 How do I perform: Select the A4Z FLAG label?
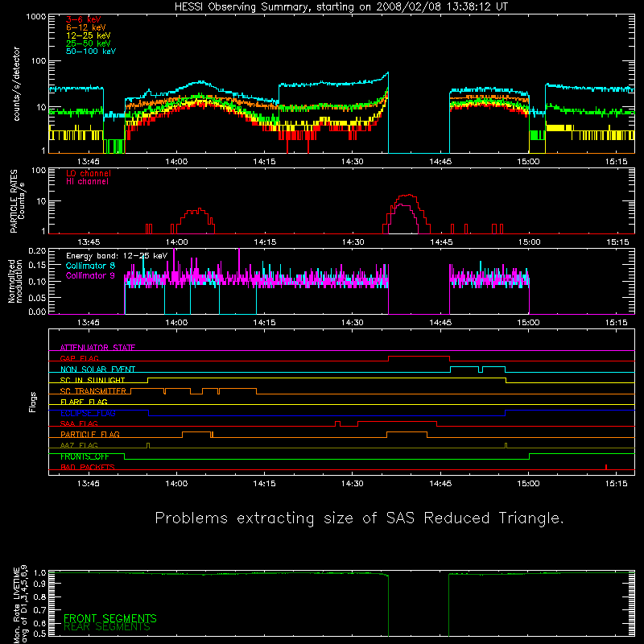[x=79, y=445]
